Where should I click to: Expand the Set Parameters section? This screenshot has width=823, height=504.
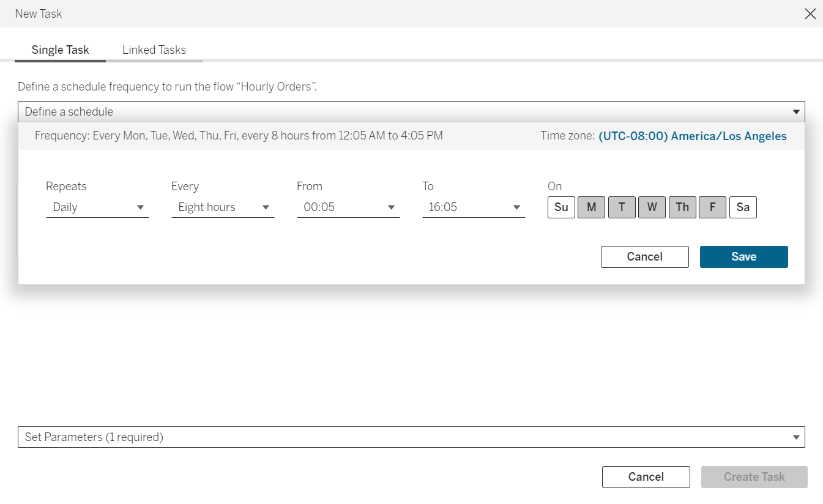(x=411, y=437)
